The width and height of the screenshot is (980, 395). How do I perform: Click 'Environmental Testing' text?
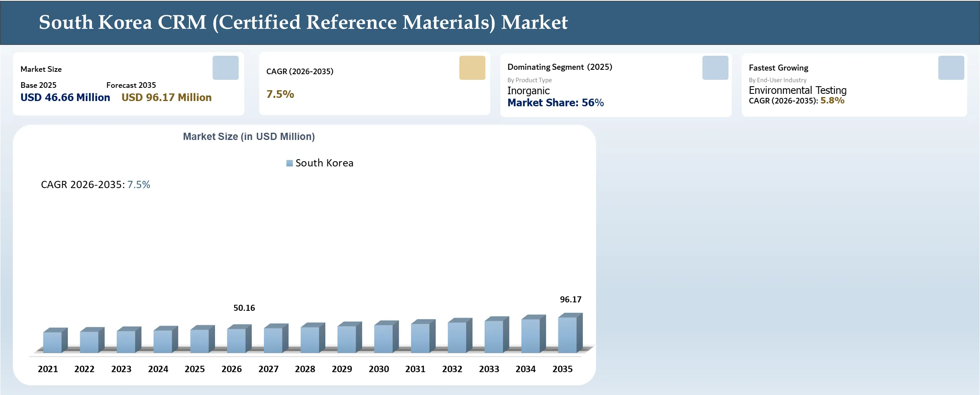click(x=797, y=90)
